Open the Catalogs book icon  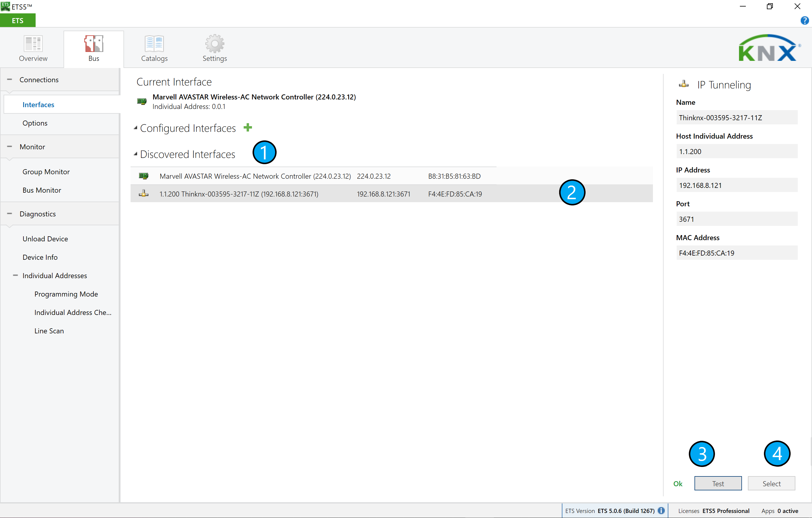154,44
